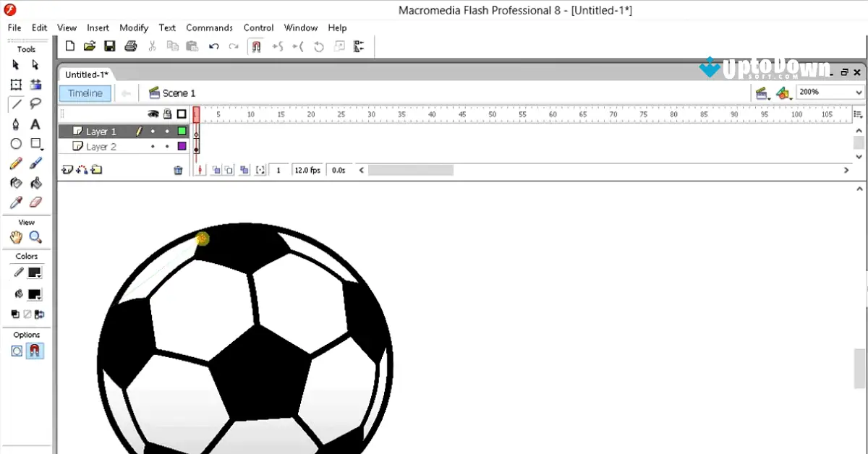The width and height of the screenshot is (868, 454).
Task: Delete the selected layer using the trash icon
Action: click(178, 169)
